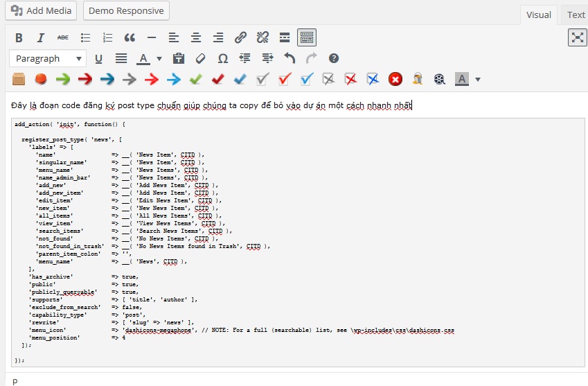588x386 pixels.
Task: Open the Paragraph format dropdown
Action: pyautogui.click(x=48, y=58)
